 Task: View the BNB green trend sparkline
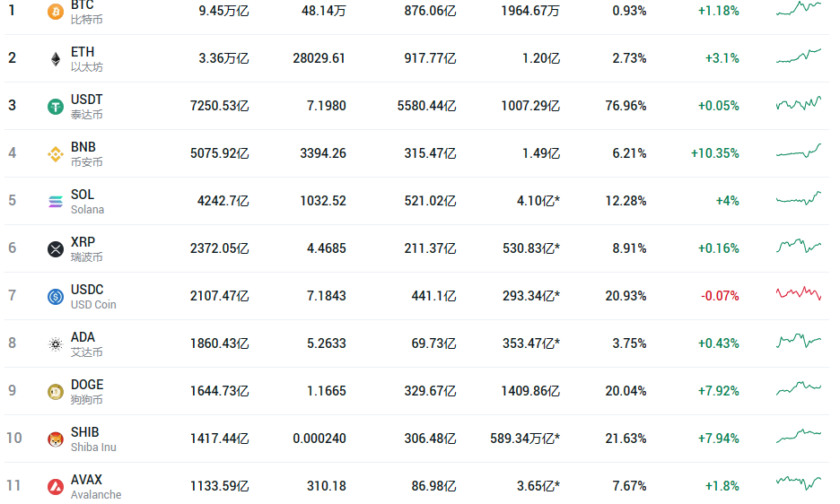[799, 151]
